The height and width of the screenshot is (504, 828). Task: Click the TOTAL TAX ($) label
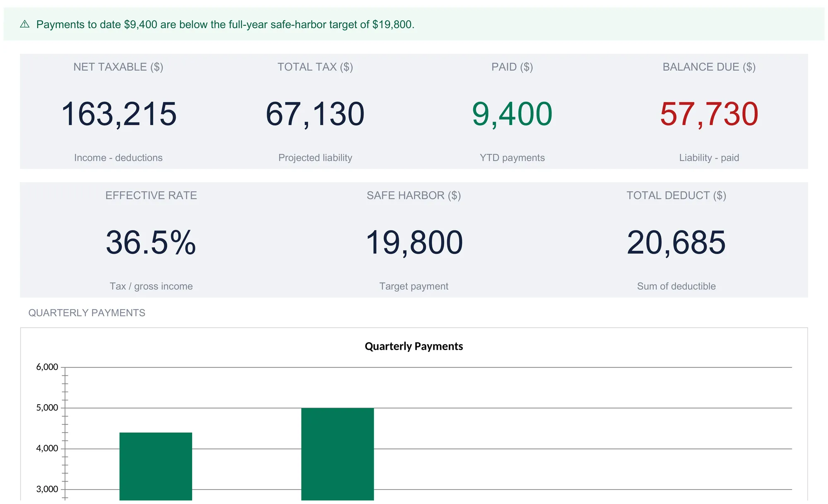coord(315,67)
